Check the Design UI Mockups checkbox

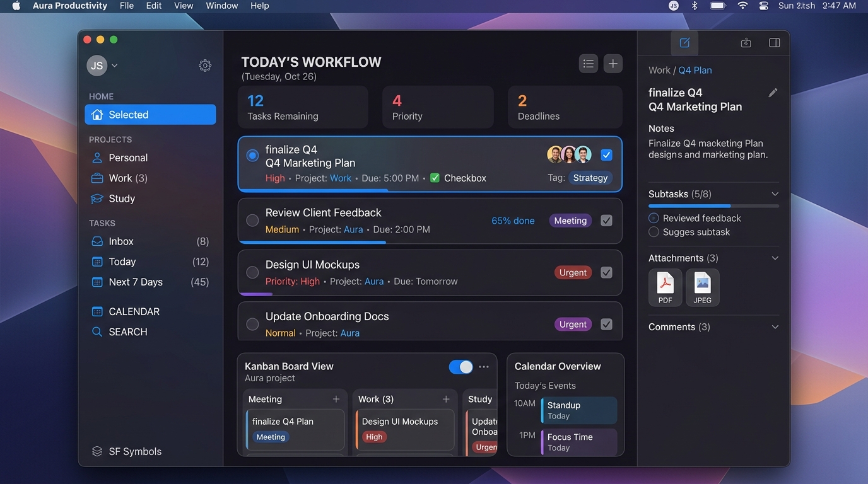pos(606,272)
